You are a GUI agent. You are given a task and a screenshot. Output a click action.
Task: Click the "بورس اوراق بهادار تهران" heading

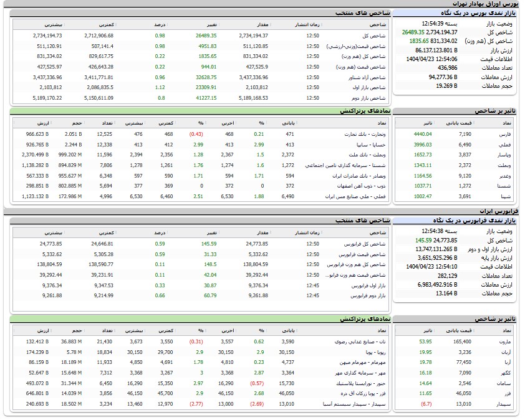pyautogui.click(x=486, y=4)
